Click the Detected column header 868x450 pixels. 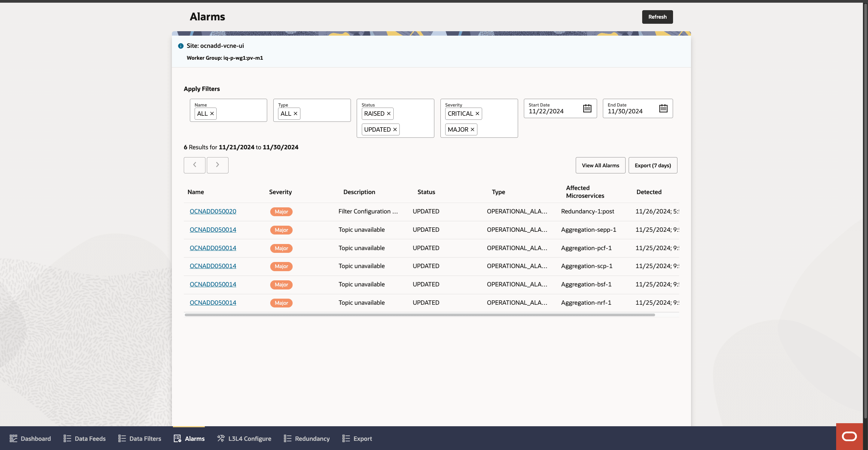click(649, 192)
